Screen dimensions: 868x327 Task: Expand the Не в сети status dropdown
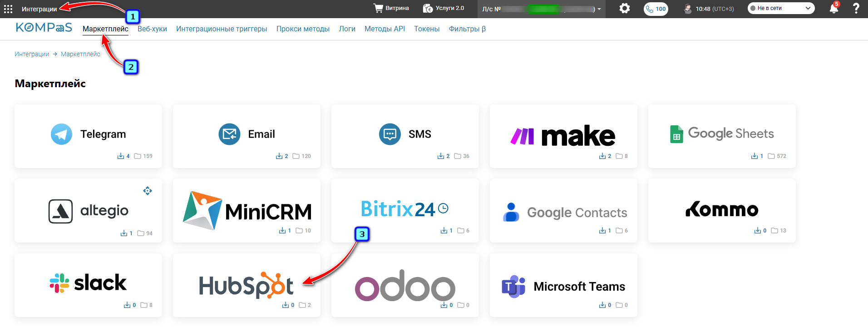pyautogui.click(x=781, y=8)
